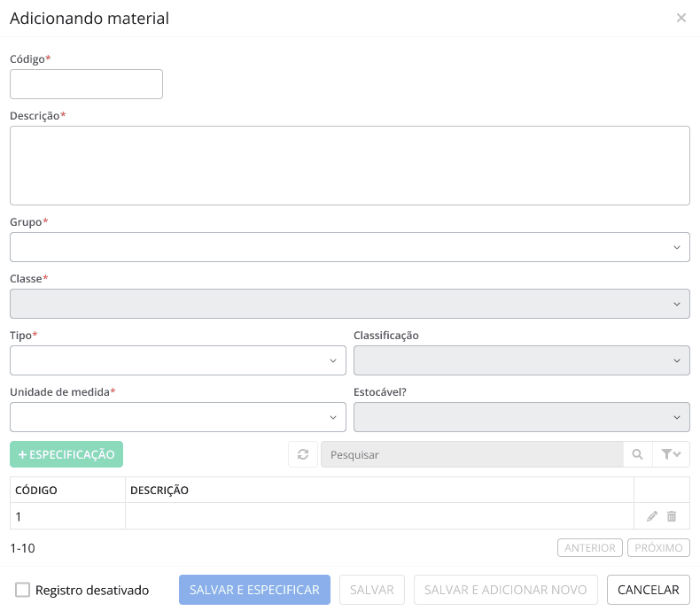The image size is (700, 611).
Task: Open the Tipo dropdown
Action: (177, 360)
